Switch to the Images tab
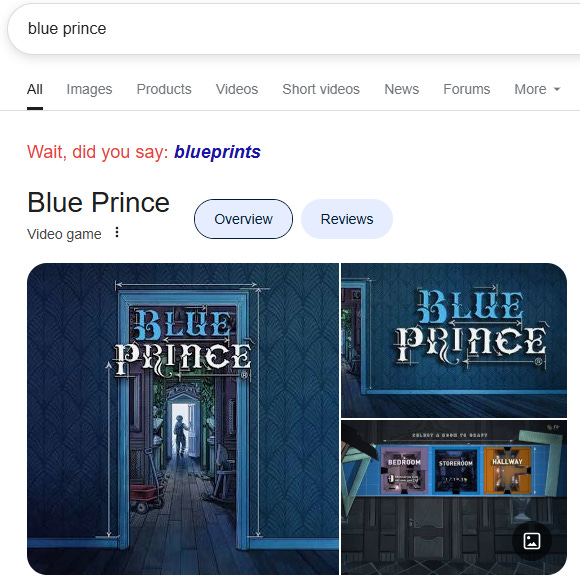The width and height of the screenshot is (580, 583). (x=89, y=89)
